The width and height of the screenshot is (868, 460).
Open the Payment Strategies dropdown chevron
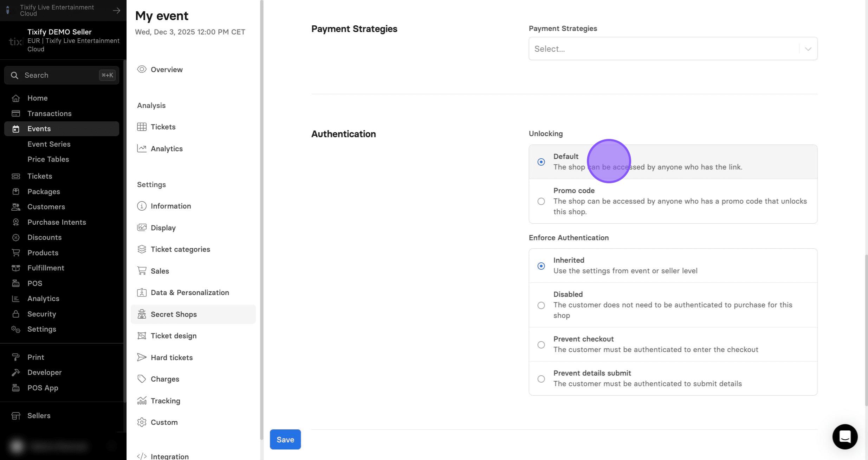pyautogui.click(x=808, y=49)
